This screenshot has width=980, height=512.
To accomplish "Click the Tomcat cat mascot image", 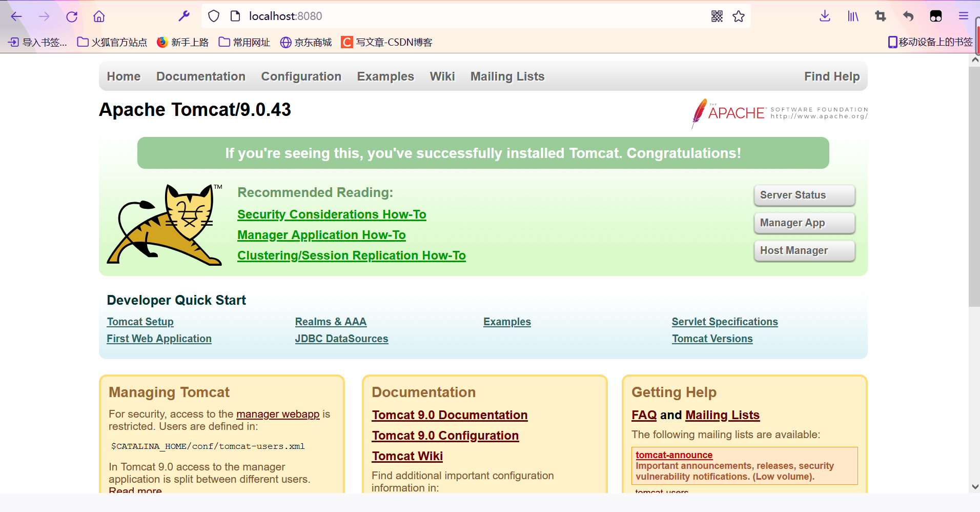I will [x=164, y=225].
